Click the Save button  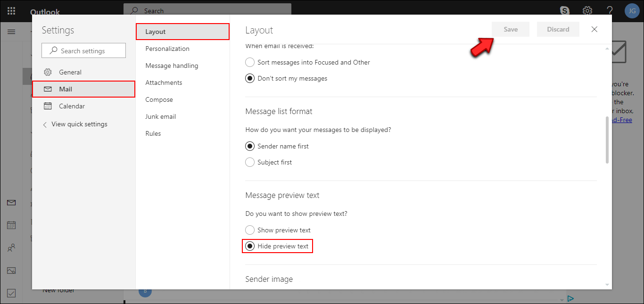tap(511, 29)
